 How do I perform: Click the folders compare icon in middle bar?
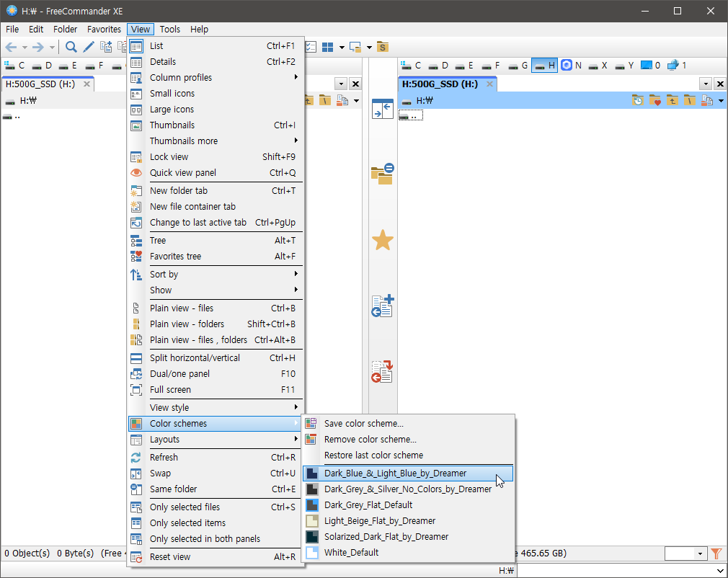pos(383,174)
